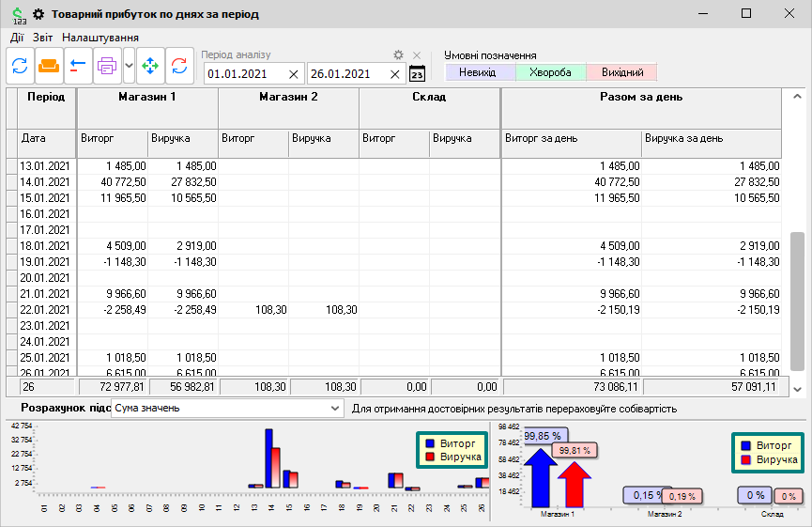This screenshot has width=812, height=527.
Task: Click the Магазин 1 column header
Action: coord(147,97)
